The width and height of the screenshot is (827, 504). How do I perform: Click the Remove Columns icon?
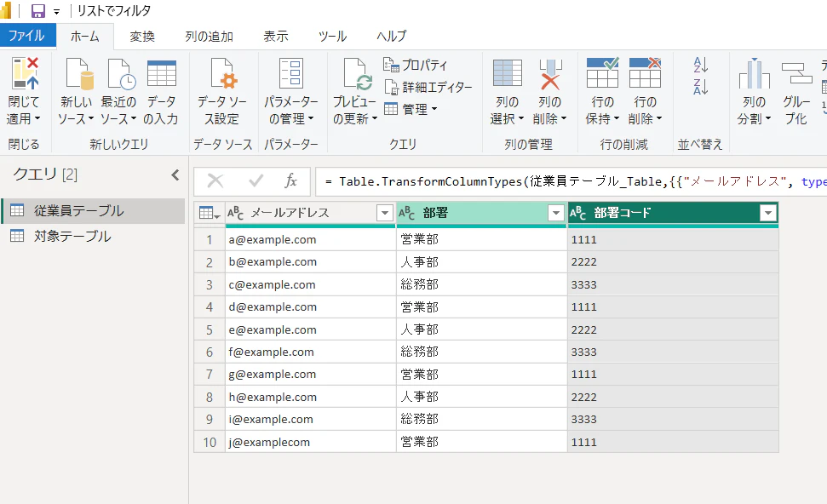(x=550, y=74)
